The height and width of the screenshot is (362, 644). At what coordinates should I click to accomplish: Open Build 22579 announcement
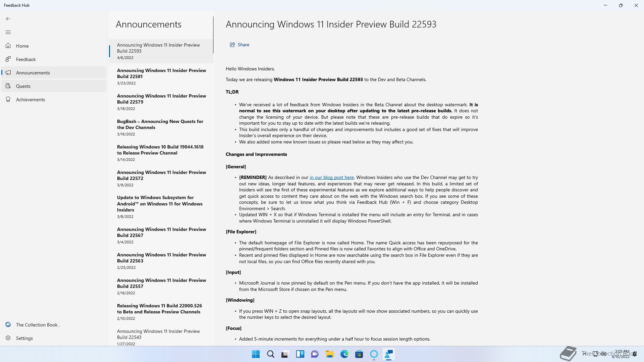pyautogui.click(x=161, y=102)
